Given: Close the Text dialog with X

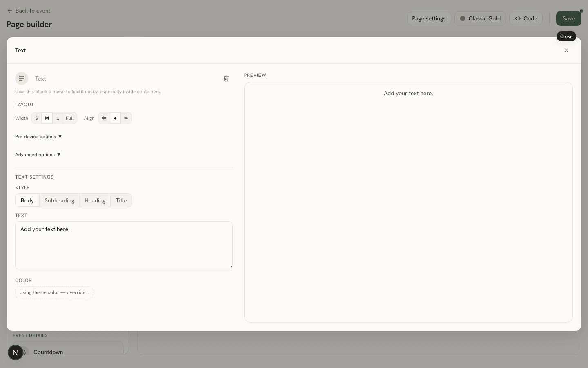Looking at the screenshot, I should tap(566, 50).
